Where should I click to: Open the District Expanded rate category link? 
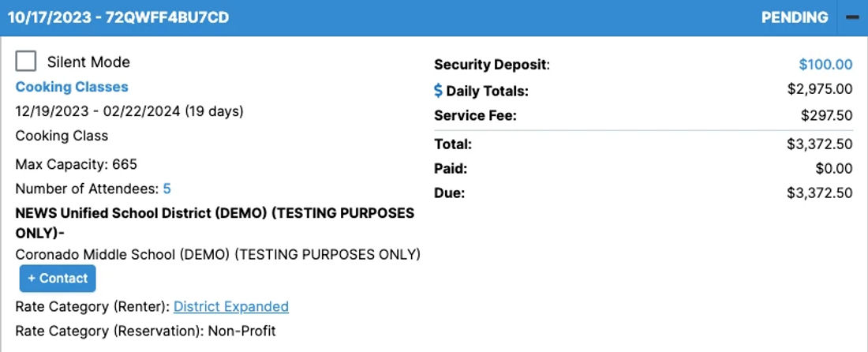click(x=231, y=306)
